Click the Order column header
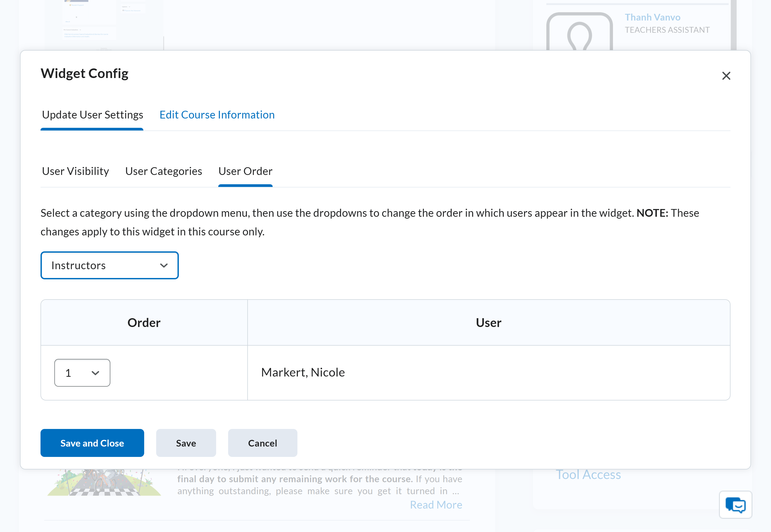Screen dimensions: 771x532 tap(144, 323)
